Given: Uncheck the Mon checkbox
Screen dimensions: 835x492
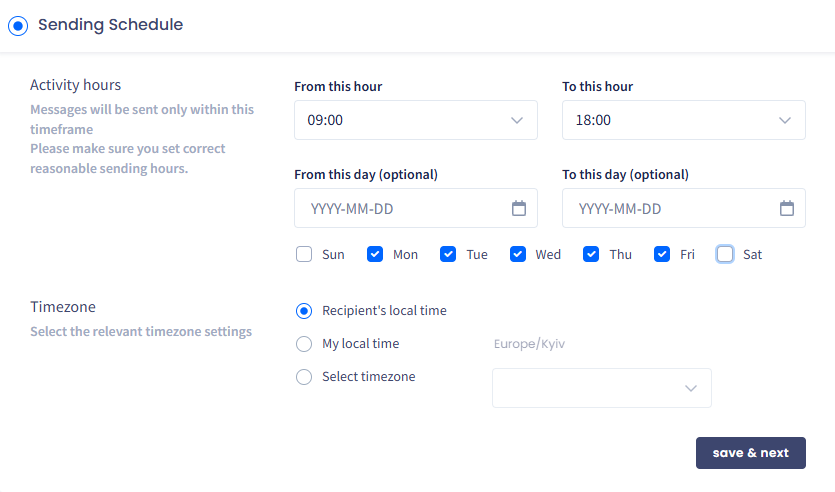Looking at the screenshot, I should [x=375, y=255].
